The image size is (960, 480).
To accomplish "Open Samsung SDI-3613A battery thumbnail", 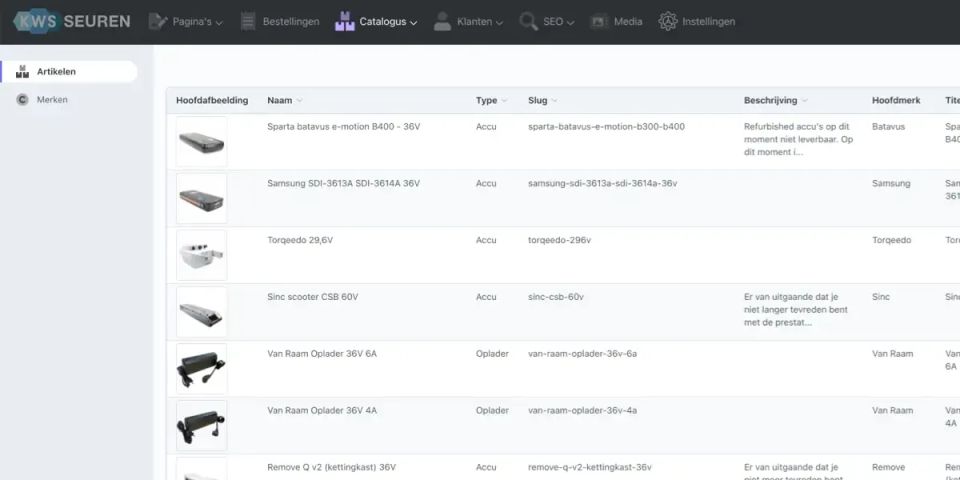I will (201, 198).
